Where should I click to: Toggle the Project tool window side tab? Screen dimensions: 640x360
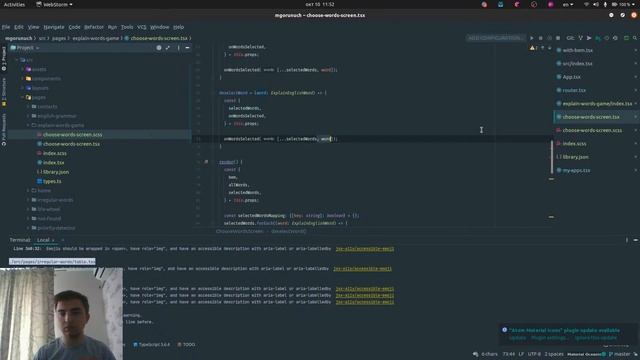point(4,58)
